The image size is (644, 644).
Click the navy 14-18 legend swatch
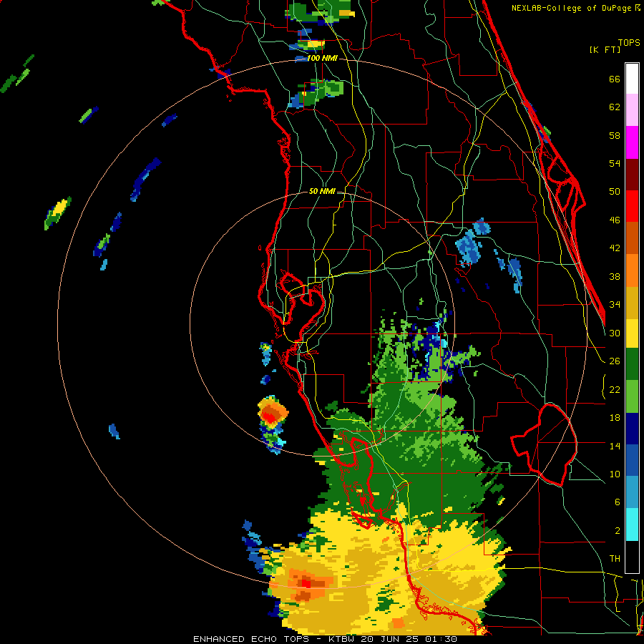(632, 429)
